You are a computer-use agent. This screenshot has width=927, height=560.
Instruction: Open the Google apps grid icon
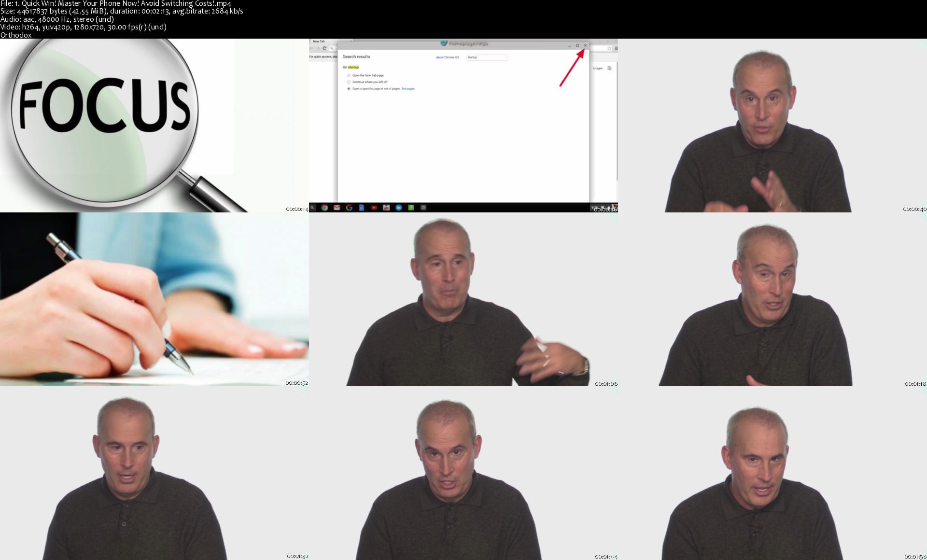coord(609,68)
